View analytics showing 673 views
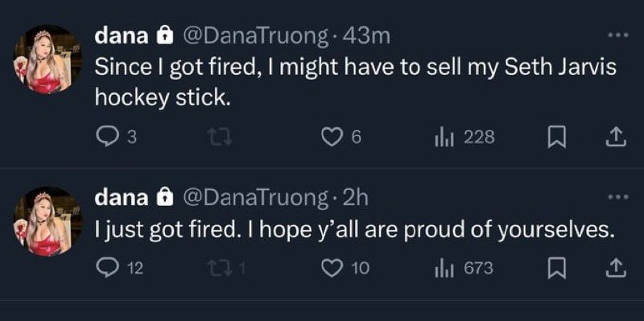Viewport: 644px width, 321px height. click(464, 268)
